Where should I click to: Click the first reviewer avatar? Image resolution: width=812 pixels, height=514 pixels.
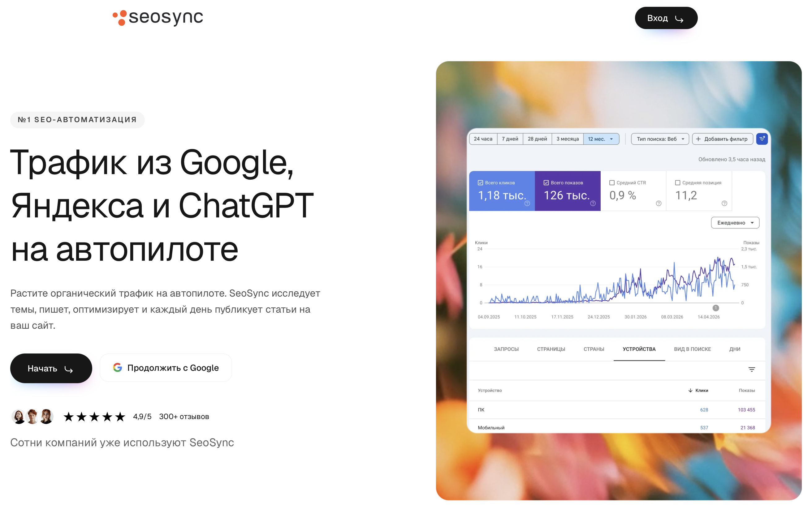[19, 416]
